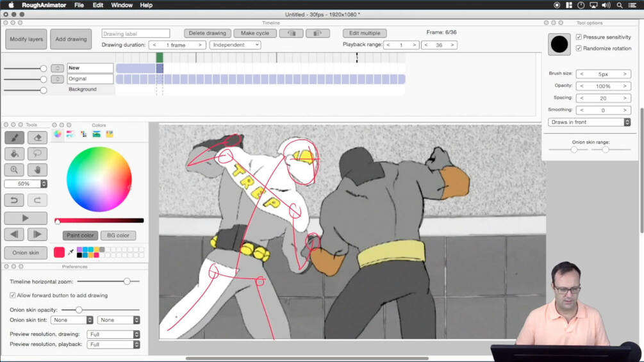644x362 pixels.
Task: Toggle Pressure sensitivity checkbox
Action: [x=579, y=37]
